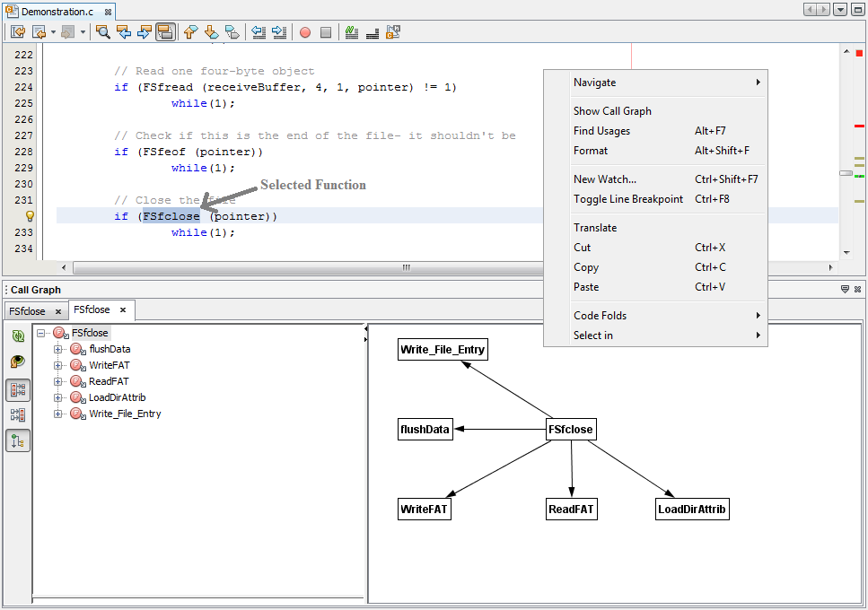Click the Next Bookmark down-arrow icon

point(211,32)
